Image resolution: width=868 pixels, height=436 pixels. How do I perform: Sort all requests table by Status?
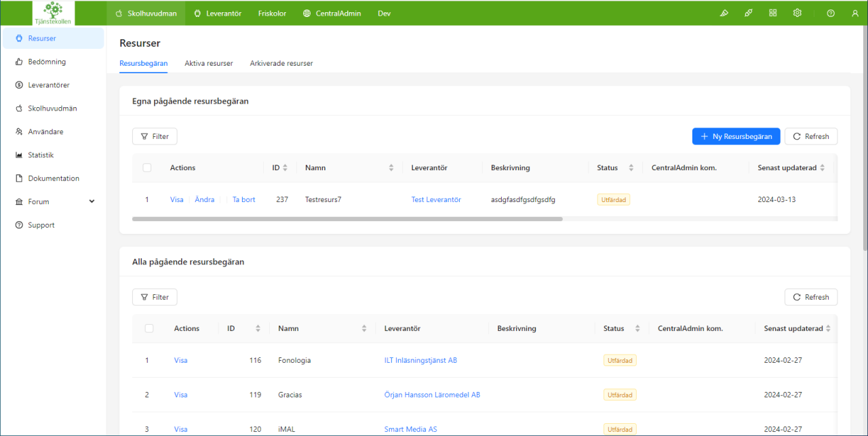637,328
